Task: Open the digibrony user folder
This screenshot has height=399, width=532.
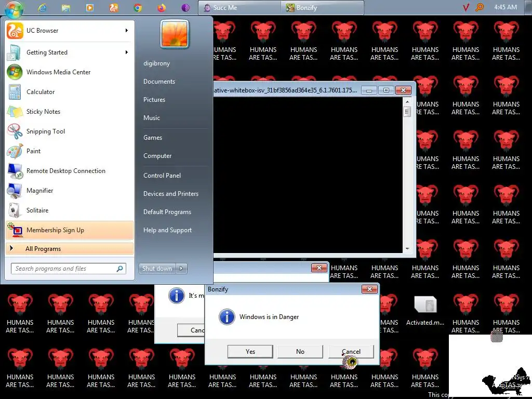Action: click(x=156, y=63)
